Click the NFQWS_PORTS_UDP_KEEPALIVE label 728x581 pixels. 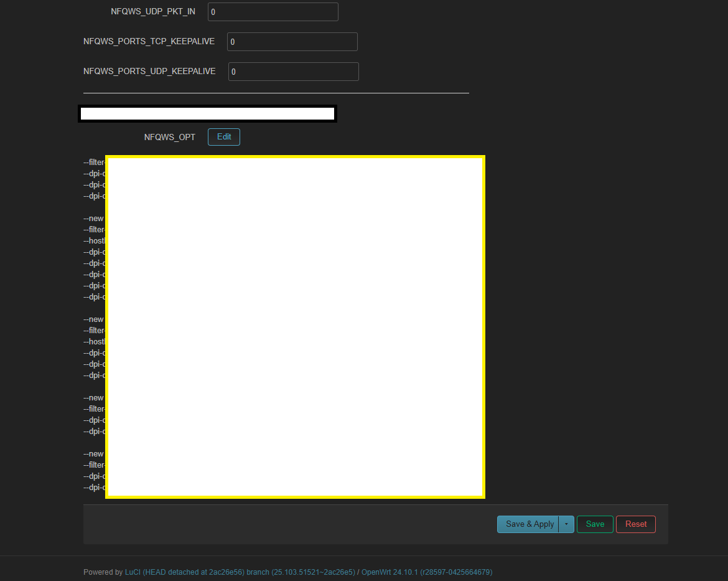149,71
